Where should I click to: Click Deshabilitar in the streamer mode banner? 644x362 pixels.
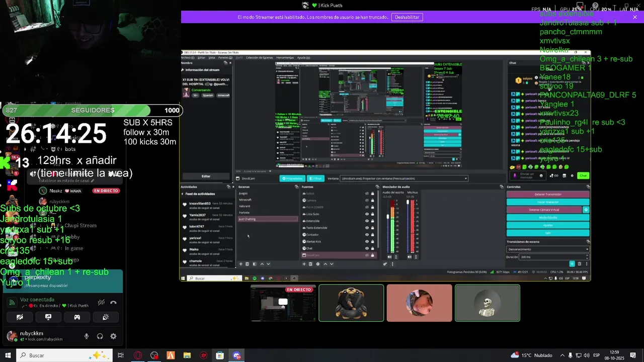407,17
